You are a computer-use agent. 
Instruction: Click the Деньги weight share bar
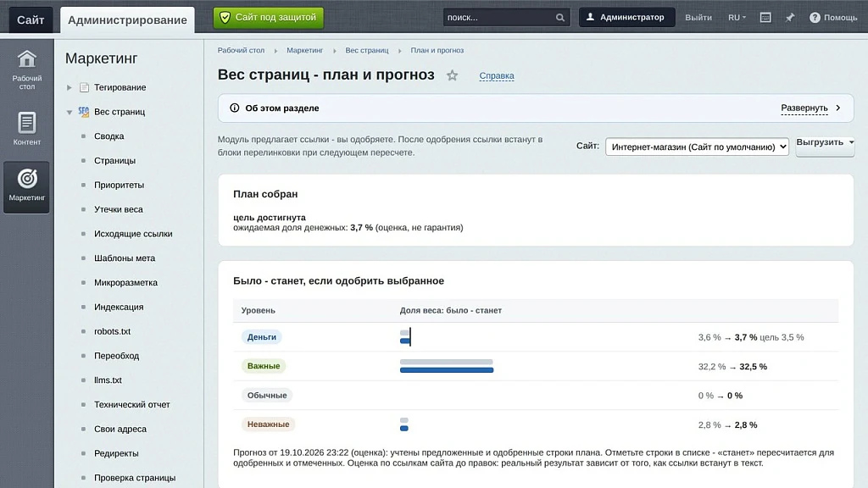(405, 337)
